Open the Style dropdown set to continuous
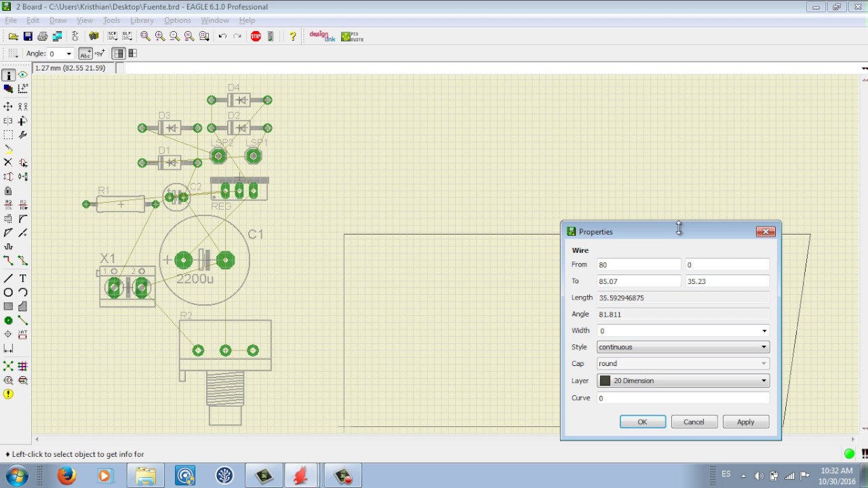Image resolution: width=868 pixels, height=488 pixels. tap(683, 347)
